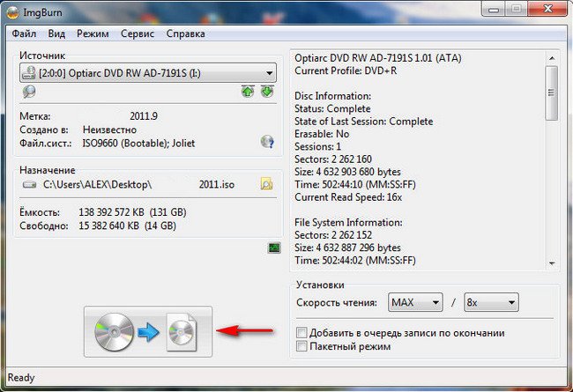Screen dimensions: 573x392
Task: Click the destination path C:\Users\ALEX\Desktop\
Action: pyautogui.click(x=97, y=184)
